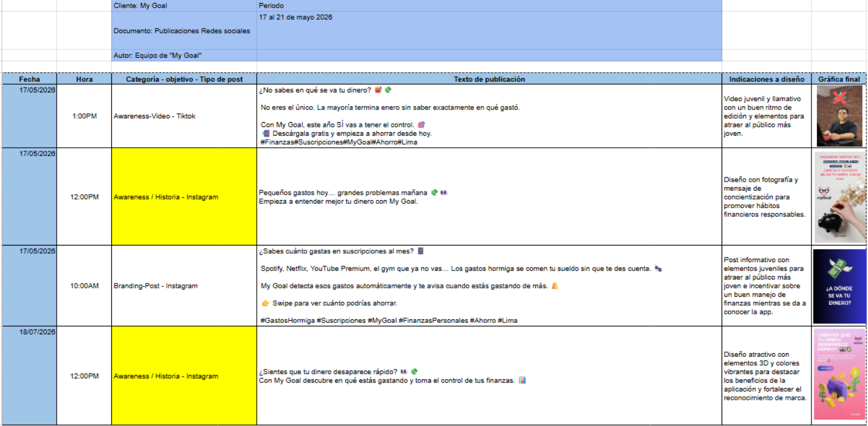868x426 pixels.
Task: Select 'Categoría - objetivo - Tipo de post' header
Action: [x=184, y=79]
